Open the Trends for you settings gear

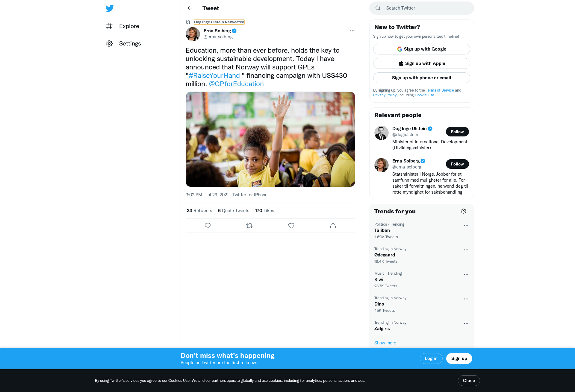point(464,211)
